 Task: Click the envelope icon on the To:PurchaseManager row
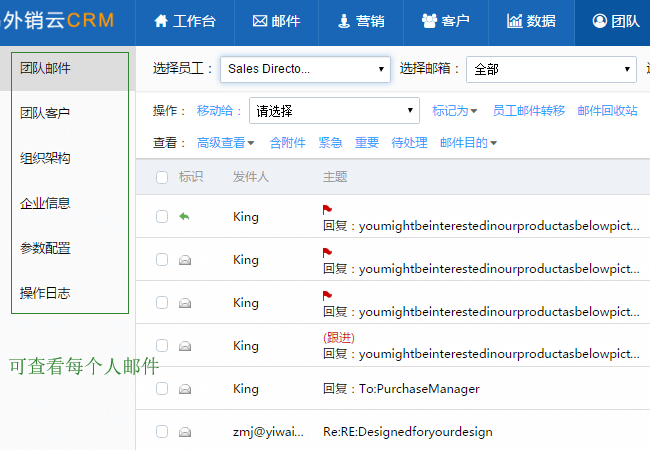pos(185,389)
